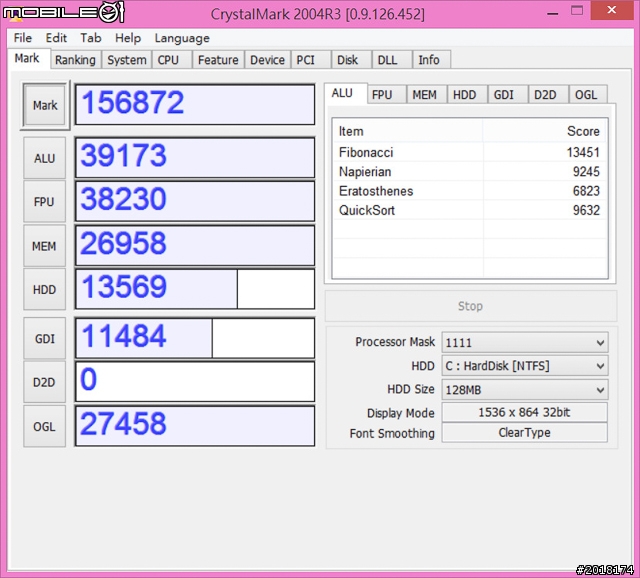This screenshot has height=578, width=640.
Task: Switch to the Ranking tab
Action: (x=76, y=60)
